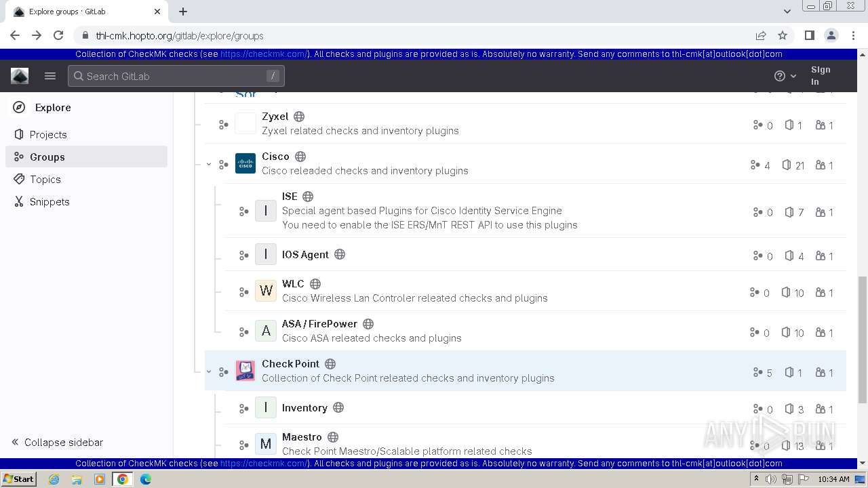Click ISE letter avatar
The width and height of the screenshot is (868, 488).
click(266, 211)
